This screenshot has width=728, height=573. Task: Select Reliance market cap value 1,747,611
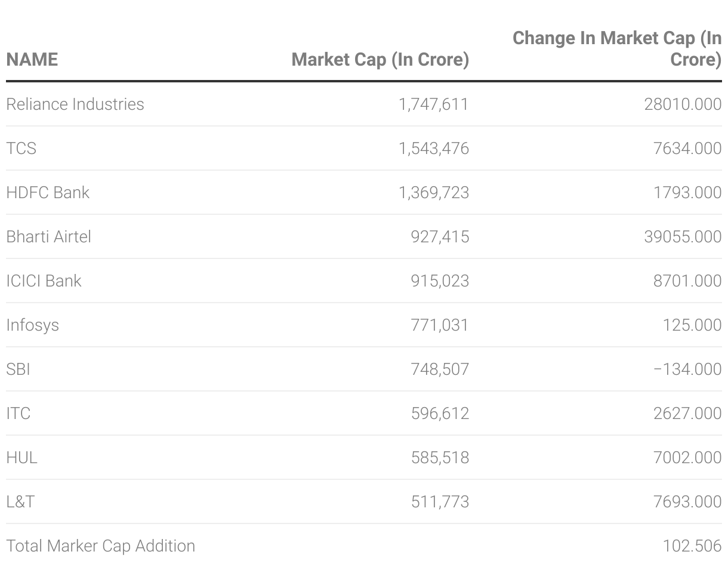click(434, 104)
